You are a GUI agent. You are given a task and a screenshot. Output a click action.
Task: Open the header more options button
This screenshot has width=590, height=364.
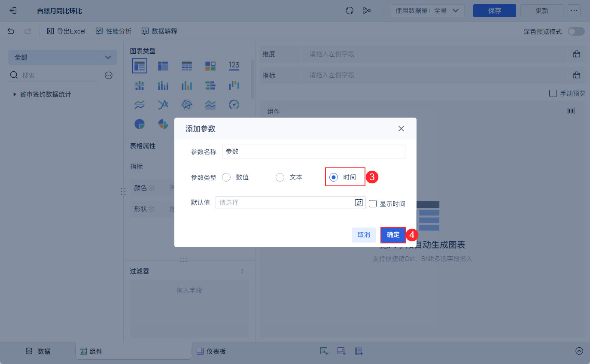pyautogui.click(x=574, y=11)
